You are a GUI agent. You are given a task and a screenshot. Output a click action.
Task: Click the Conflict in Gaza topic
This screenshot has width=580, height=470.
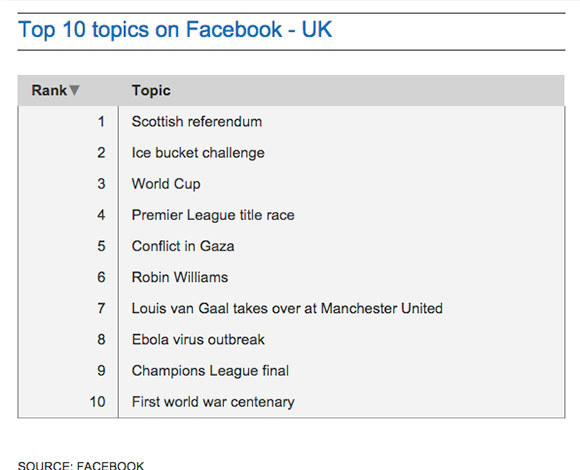pos(183,246)
